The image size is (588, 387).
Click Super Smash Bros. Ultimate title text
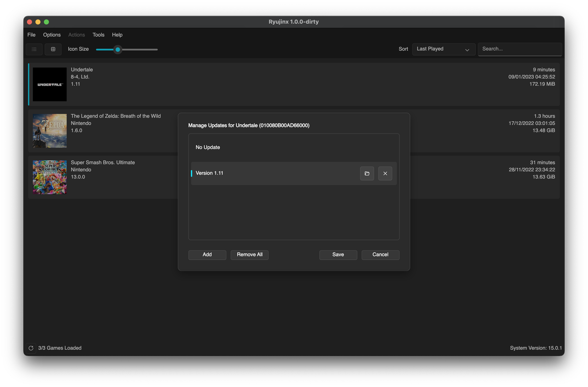coord(103,163)
